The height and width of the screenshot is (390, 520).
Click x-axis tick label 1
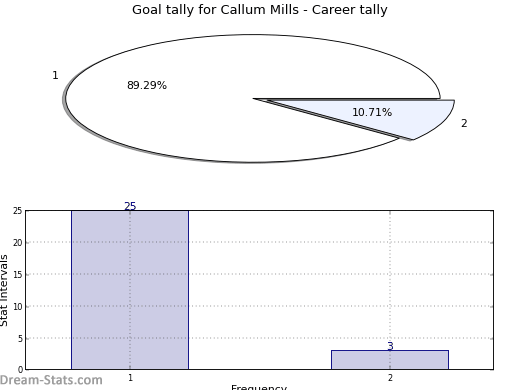pyautogui.click(x=130, y=378)
